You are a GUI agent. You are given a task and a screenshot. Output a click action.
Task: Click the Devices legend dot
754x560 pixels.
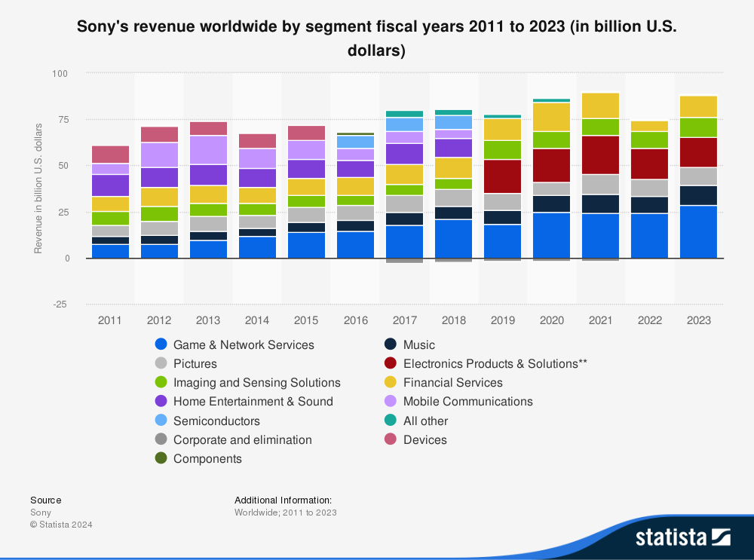390,439
